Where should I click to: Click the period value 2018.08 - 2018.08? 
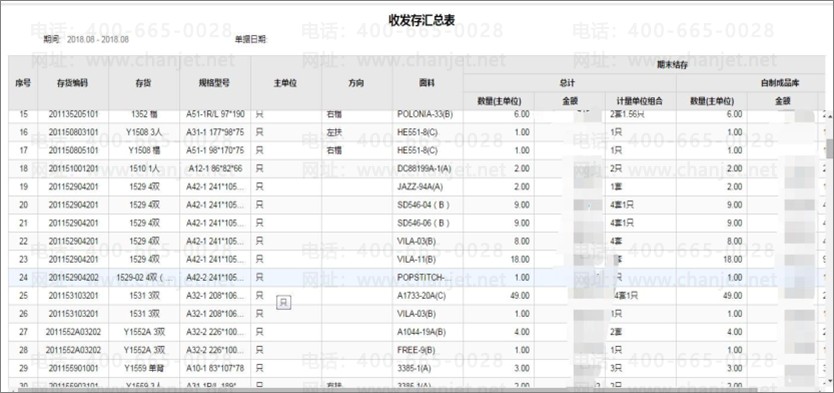tap(98, 39)
